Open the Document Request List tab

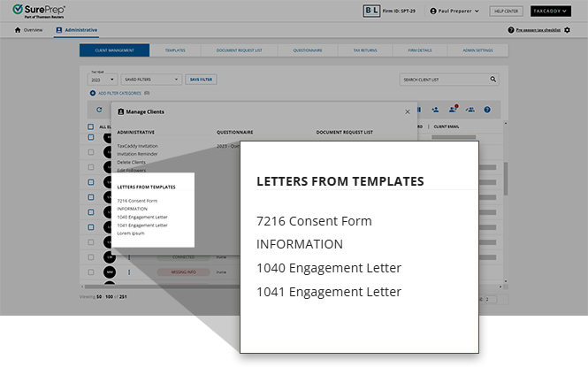239,50
